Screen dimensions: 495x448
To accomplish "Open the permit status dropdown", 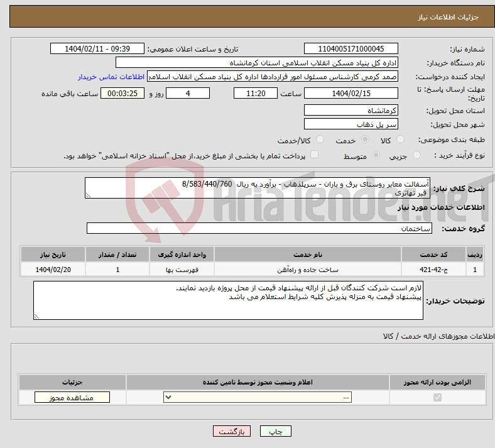I will coord(258,397).
